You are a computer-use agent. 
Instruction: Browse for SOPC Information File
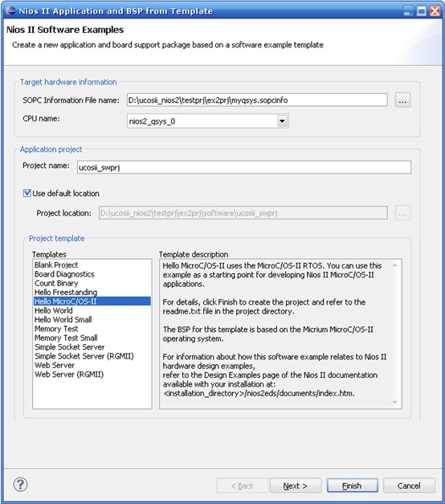point(402,100)
